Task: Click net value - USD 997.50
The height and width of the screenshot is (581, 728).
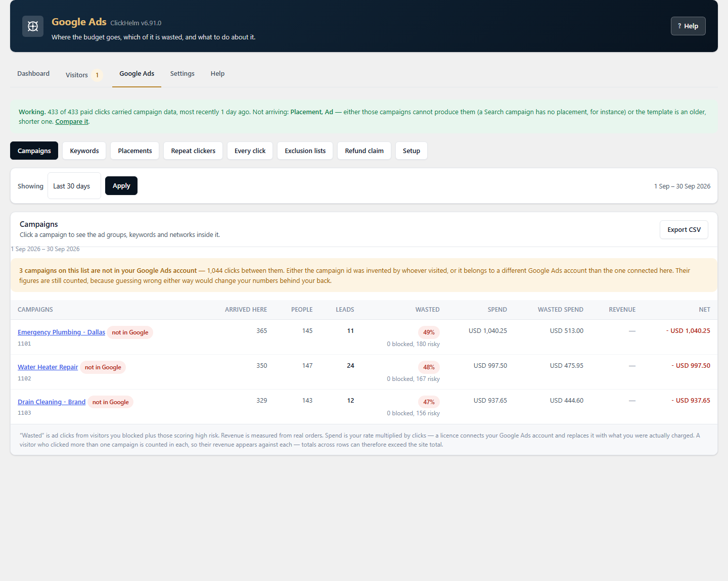Action: 691,366
